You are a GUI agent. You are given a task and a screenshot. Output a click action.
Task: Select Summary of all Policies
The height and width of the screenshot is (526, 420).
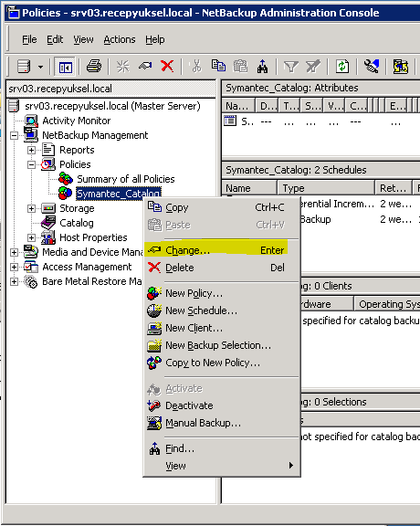[126, 179]
